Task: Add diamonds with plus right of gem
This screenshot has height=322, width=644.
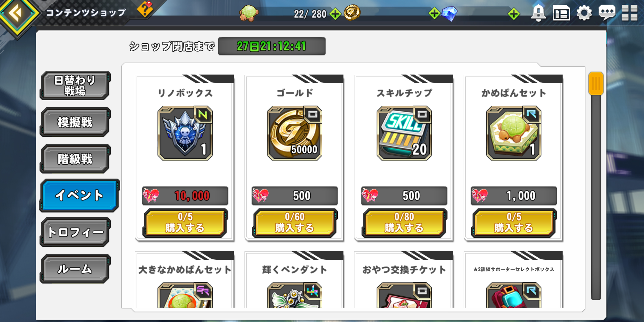Action: pos(514,14)
